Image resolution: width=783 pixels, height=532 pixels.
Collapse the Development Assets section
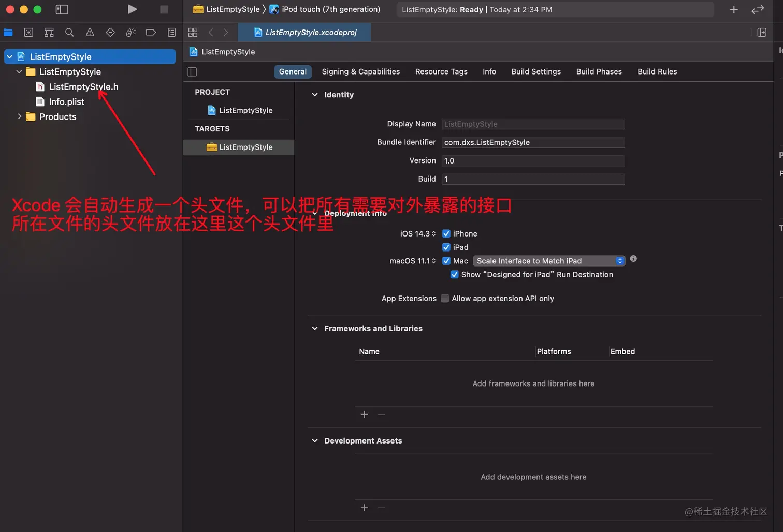315,441
